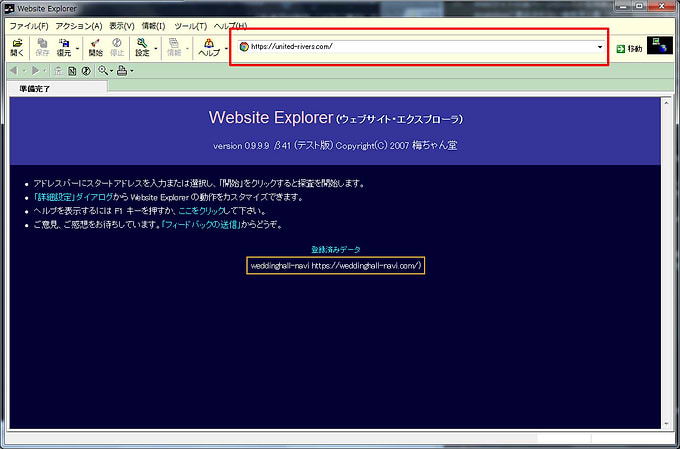This screenshot has width=680, height=449.
Task: Open the ヘルプ(H) menu
Action: 230,26
